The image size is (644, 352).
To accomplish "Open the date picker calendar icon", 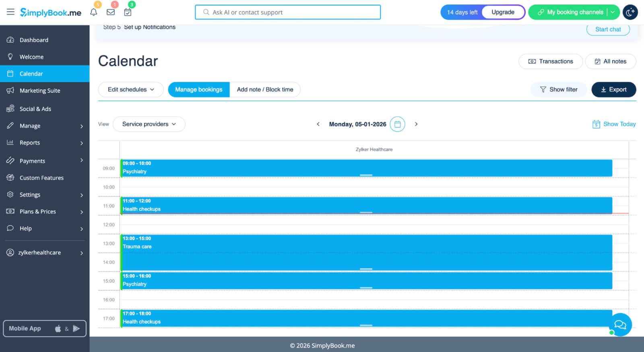I will 397,124.
